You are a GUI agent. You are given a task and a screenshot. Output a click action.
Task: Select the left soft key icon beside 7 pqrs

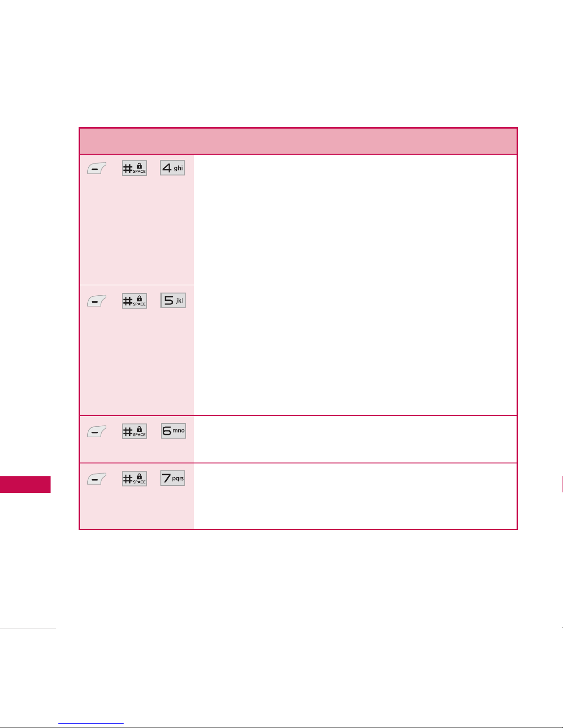coord(97,479)
